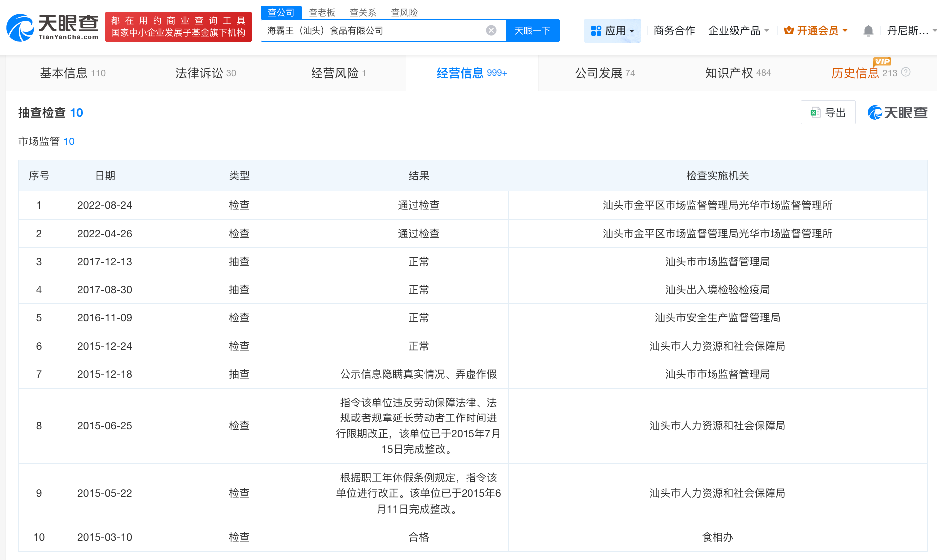The width and height of the screenshot is (937, 560).
Task: Switch to the 查老板 search tab
Action: click(322, 13)
